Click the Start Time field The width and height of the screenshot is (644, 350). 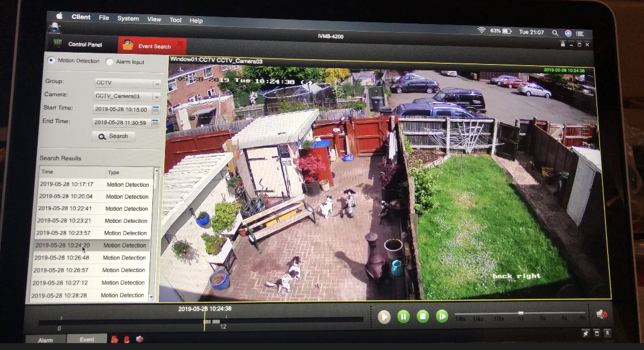tap(122, 109)
